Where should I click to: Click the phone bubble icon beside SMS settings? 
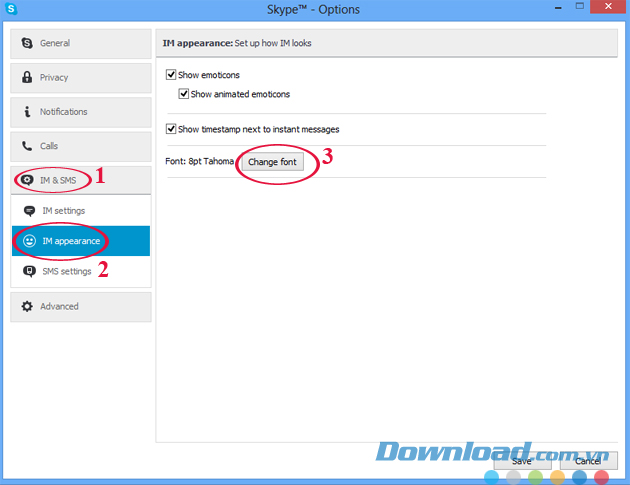point(29,271)
